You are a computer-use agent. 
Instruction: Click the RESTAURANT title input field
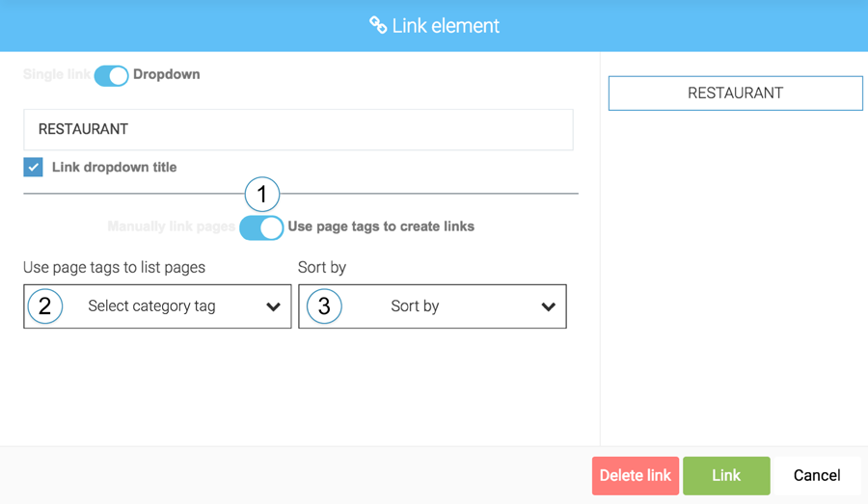pos(298,129)
